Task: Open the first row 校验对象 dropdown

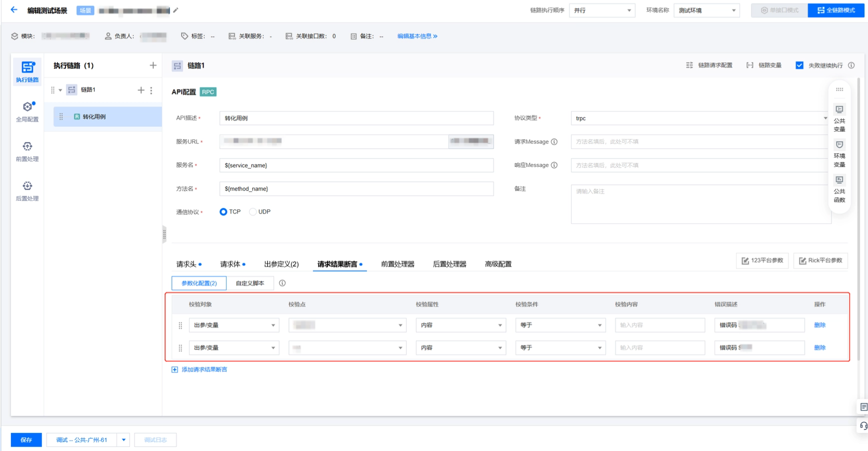Action: tap(233, 325)
